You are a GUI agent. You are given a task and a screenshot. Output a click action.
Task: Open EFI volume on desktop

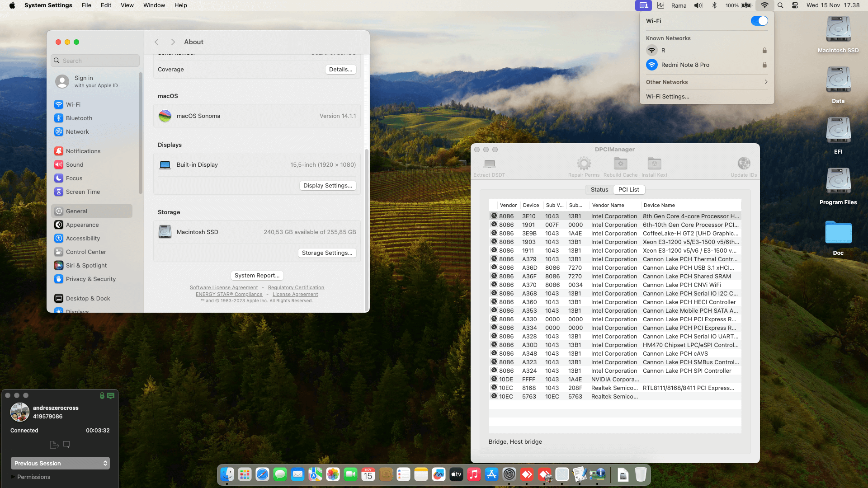(838, 136)
